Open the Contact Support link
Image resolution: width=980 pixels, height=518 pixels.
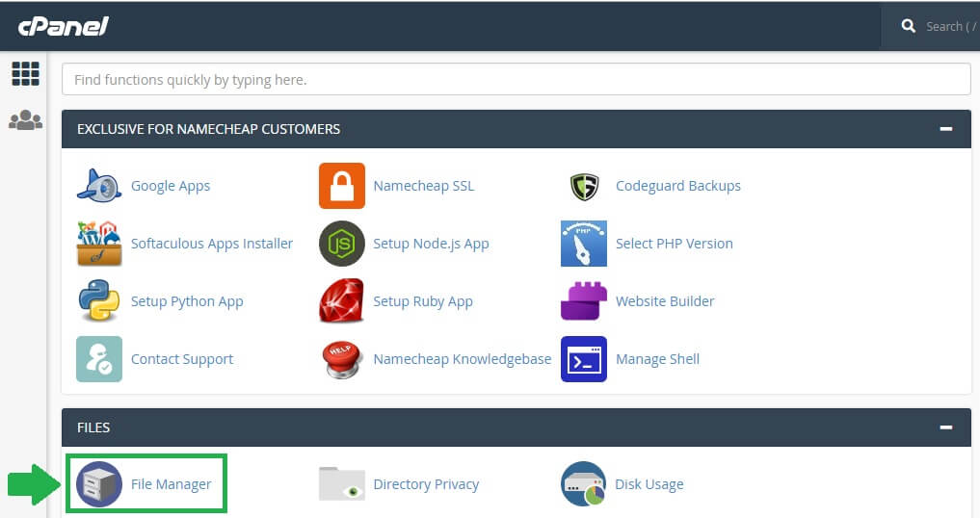[x=182, y=359]
